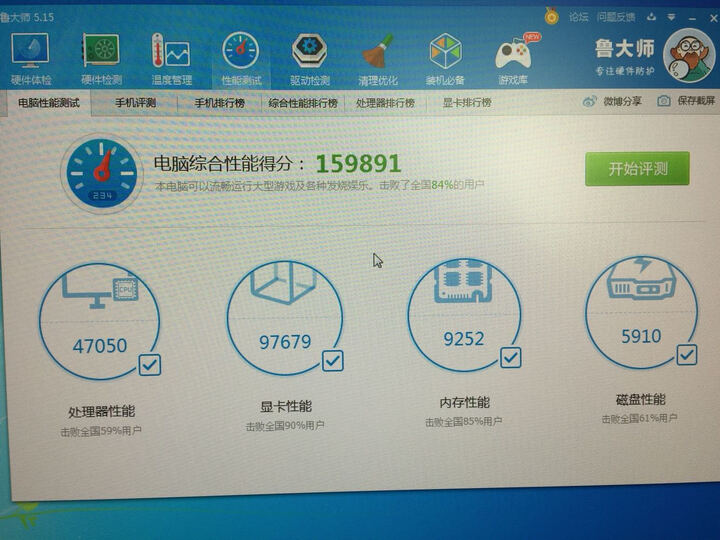Image resolution: width=720 pixels, height=540 pixels.
Task: Switch to the 综合性能排行榜 tab
Action: pos(303,103)
